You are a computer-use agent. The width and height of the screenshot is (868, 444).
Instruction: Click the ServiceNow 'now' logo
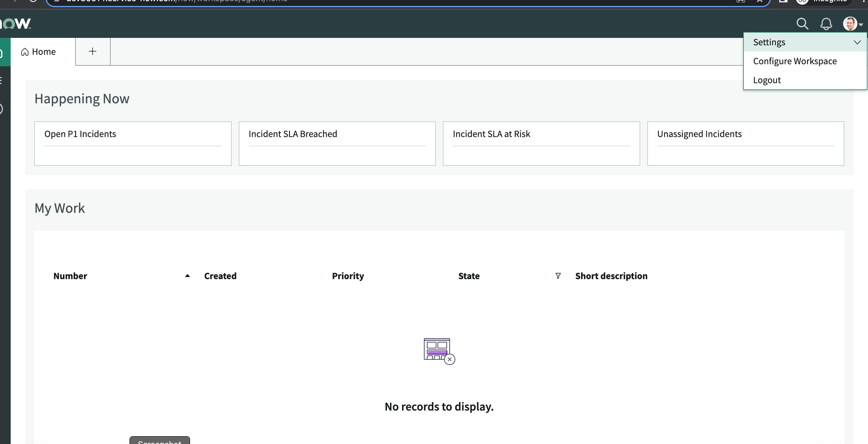[15, 24]
